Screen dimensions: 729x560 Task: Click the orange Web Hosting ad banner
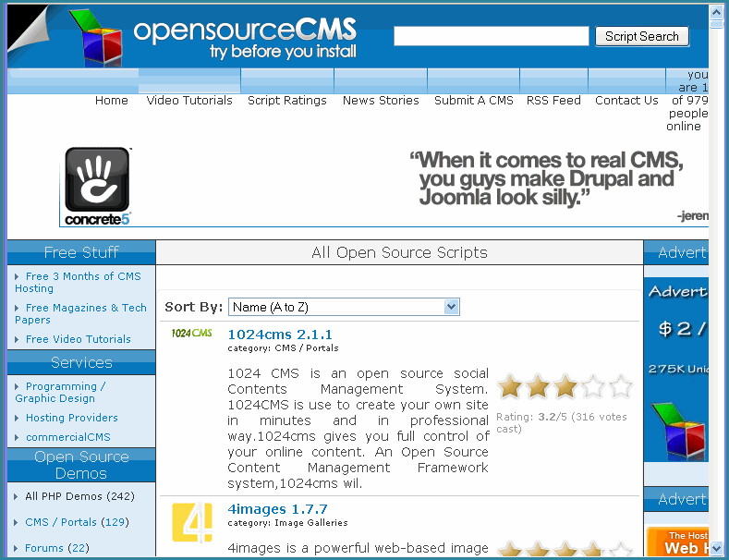tap(677, 541)
